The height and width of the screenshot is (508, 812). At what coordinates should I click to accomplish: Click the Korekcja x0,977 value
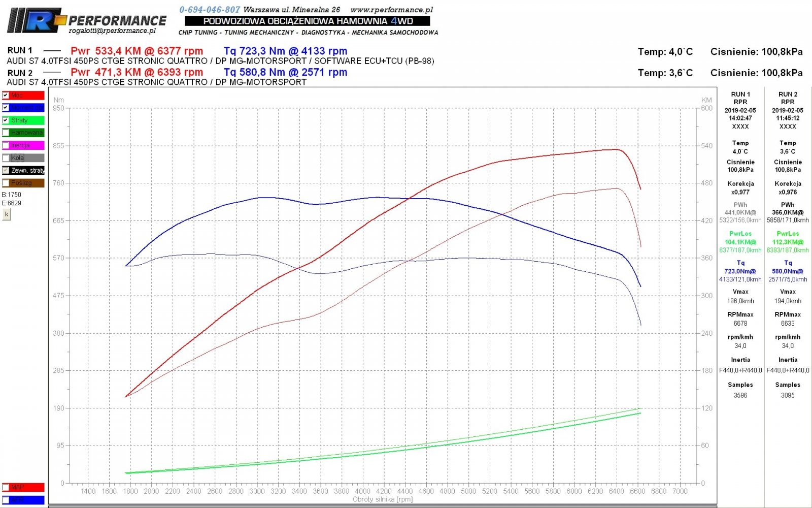click(740, 192)
